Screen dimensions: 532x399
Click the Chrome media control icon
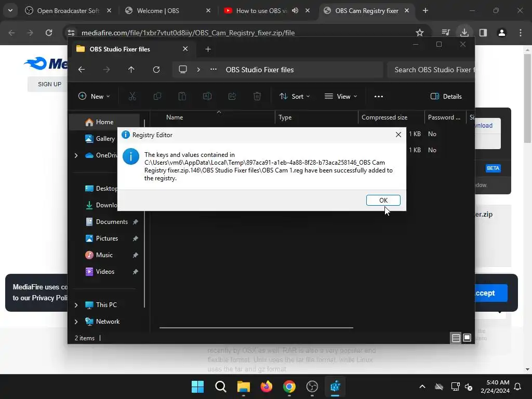tap(446, 33)
